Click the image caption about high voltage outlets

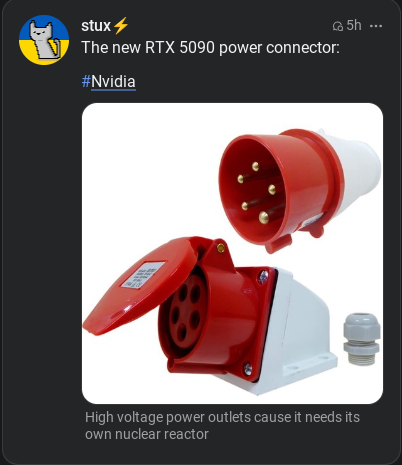point(222,426)
